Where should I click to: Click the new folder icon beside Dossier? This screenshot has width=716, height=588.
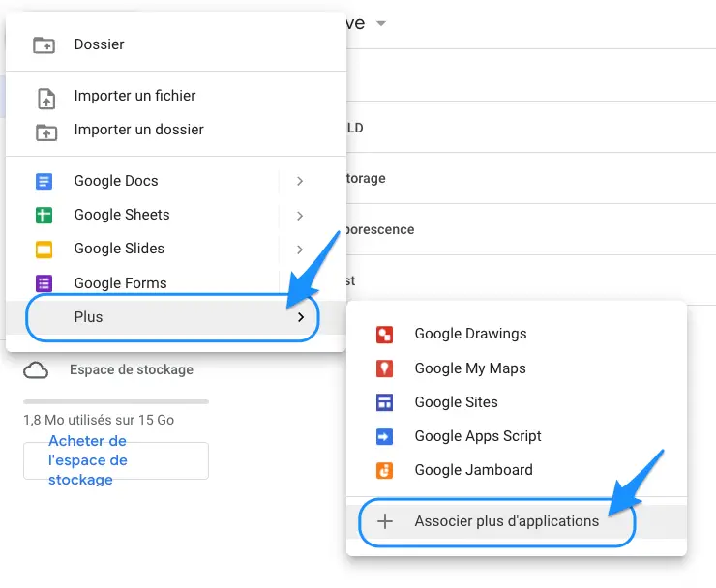coord(44,45)
